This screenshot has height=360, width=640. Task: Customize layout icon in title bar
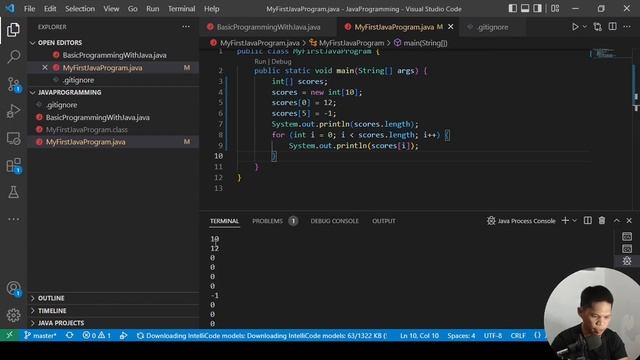[555, 8]
